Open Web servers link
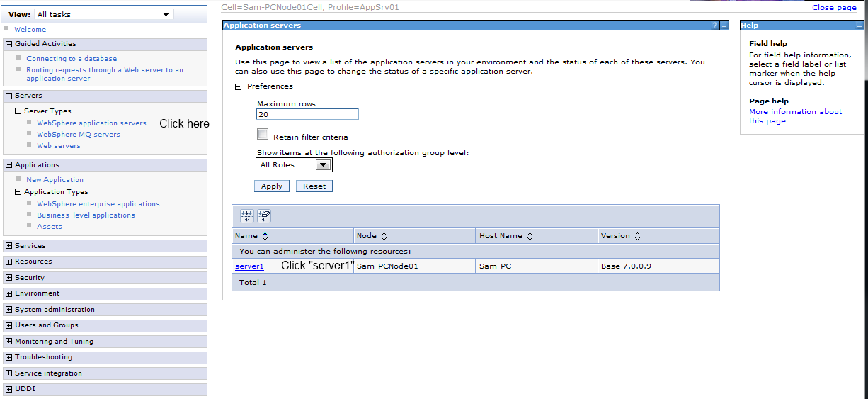This screenshot has height=399, width=868. pyautogui.click(x=59, y=146)
